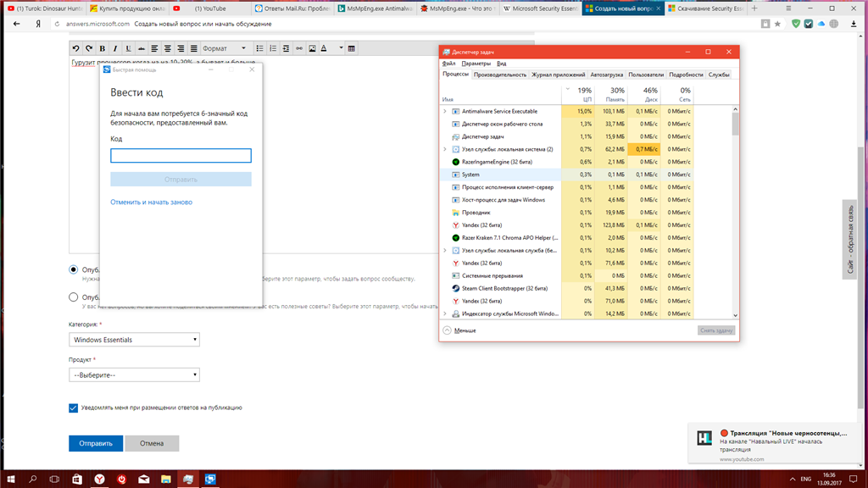Switch to 'Службы' tab in Task Manager
The height and width of the screenshot is (488, 868).
click(x=719, y=75)
